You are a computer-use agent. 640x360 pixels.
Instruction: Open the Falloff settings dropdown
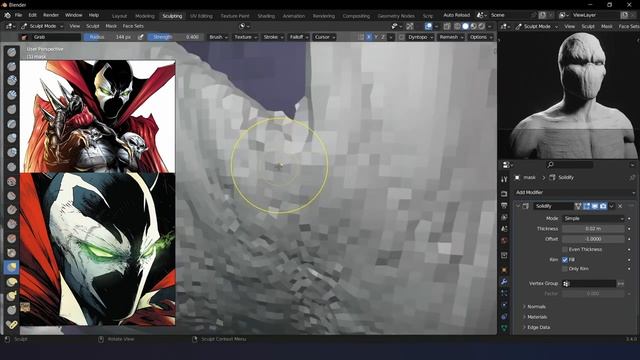[x=299, y=37]
